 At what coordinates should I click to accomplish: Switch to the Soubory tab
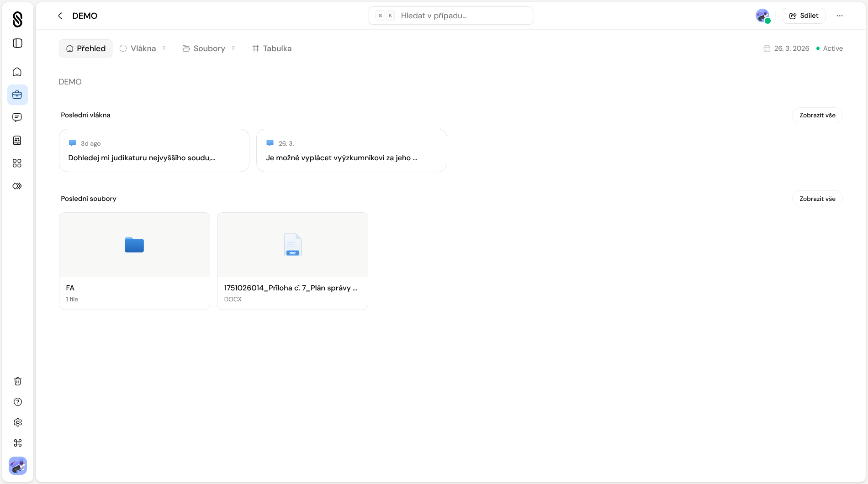point(209,48)
